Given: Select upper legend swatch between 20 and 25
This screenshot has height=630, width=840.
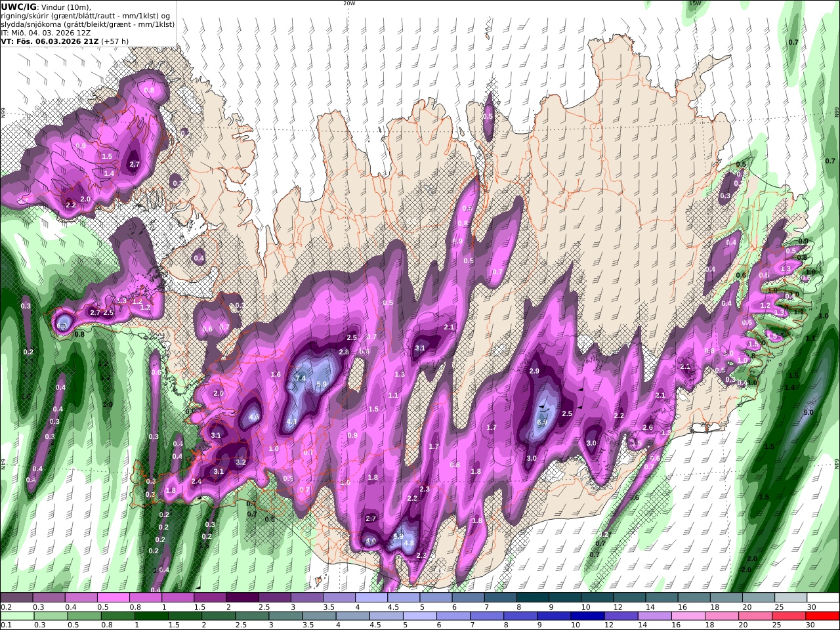Looking at the screenshot, I should coord(759,598).
